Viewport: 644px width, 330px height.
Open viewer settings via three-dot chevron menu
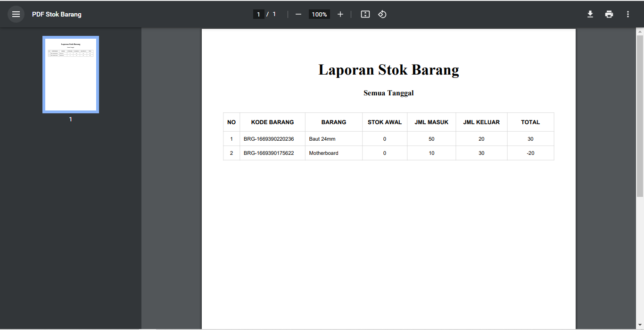[x=627, y=14]
